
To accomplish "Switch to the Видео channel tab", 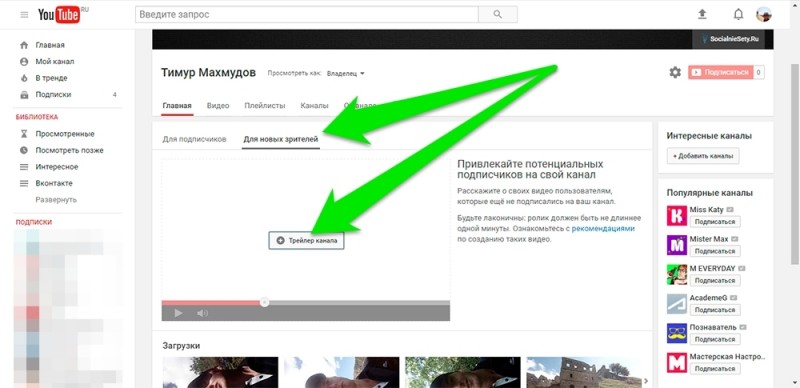I will [218, 106].
